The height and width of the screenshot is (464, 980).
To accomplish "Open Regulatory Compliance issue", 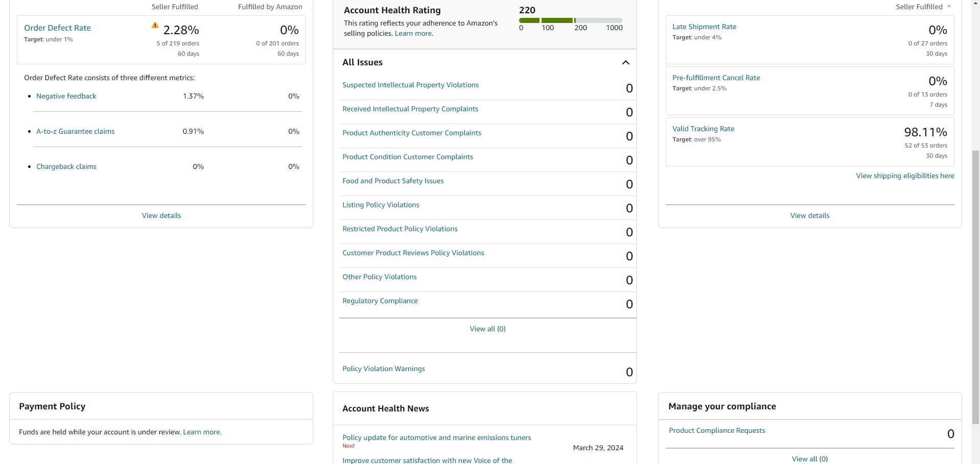I will [x=380, y=301].
